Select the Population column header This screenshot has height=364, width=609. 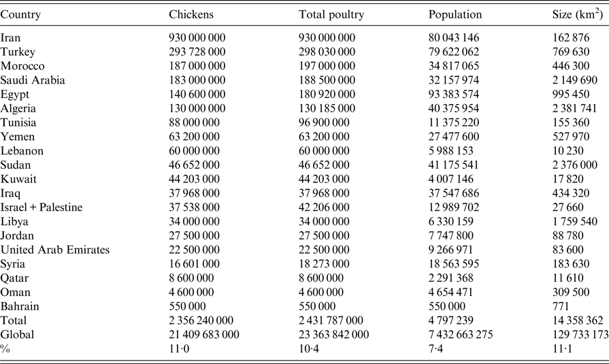[x=455, y=14]
